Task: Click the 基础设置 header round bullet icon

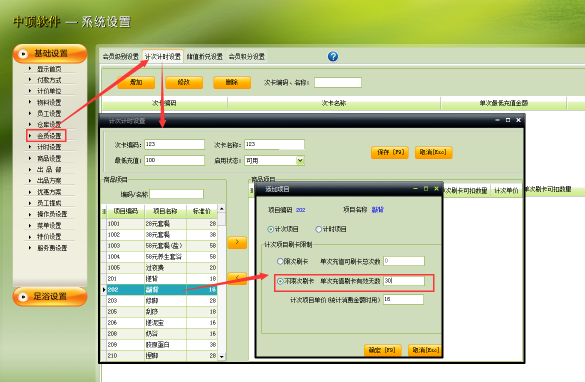Action: [x=23, y=54]
